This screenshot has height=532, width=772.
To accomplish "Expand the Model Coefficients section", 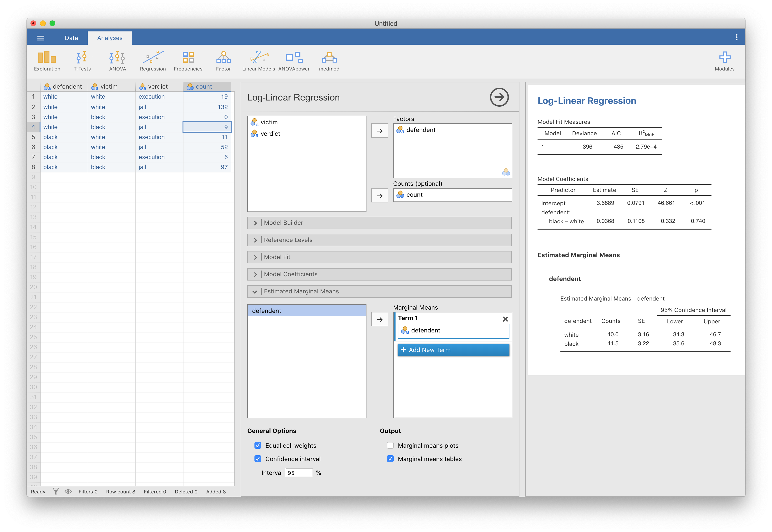I will click(379, 274).
